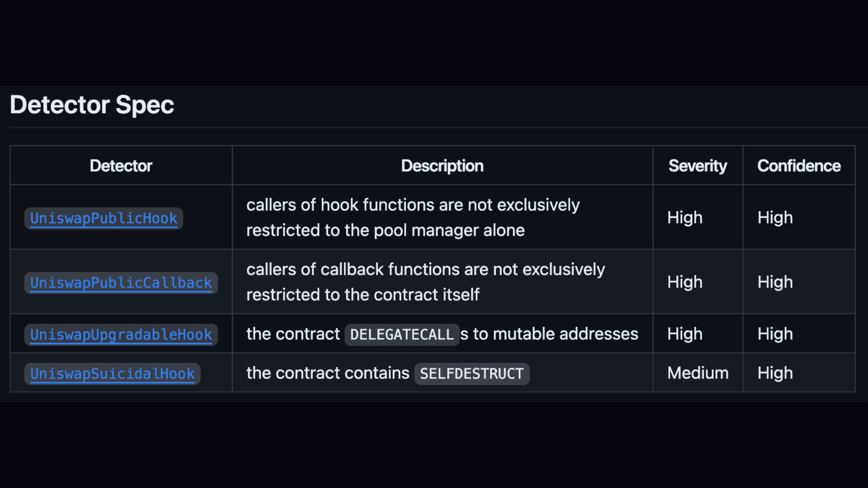Open the UniswapUpgradableHook detector link

121,334
